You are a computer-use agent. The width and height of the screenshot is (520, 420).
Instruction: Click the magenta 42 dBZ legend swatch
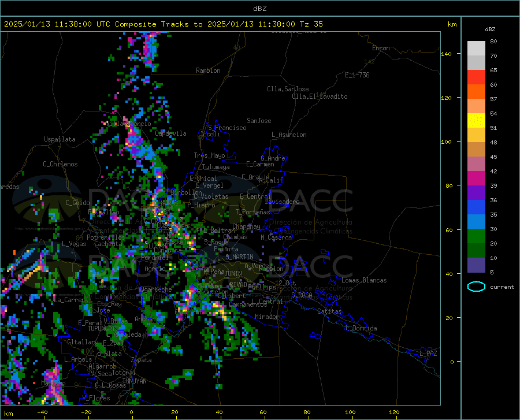point(476,179)
